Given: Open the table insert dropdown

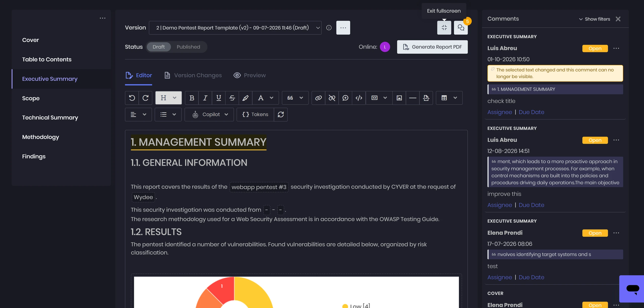Looking at the screenshot, I should (x=449, y=98).
